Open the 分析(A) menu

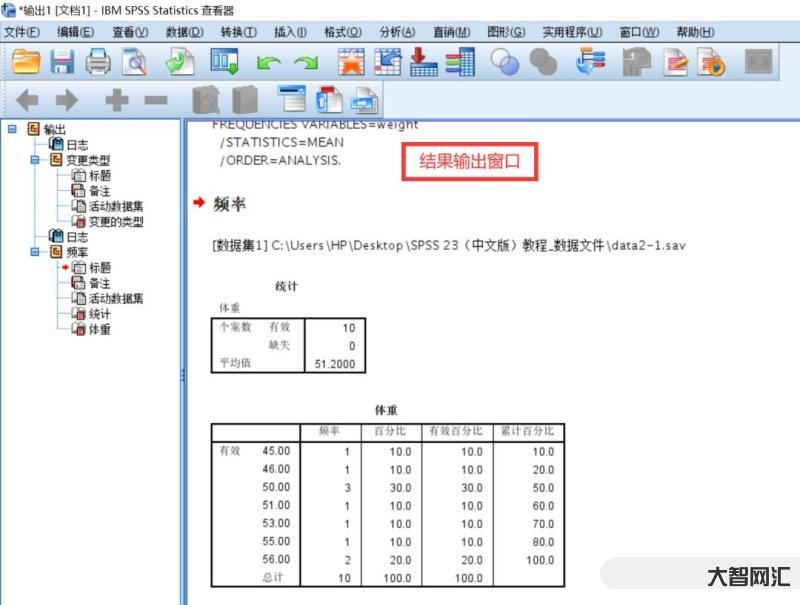pos(397,32)
